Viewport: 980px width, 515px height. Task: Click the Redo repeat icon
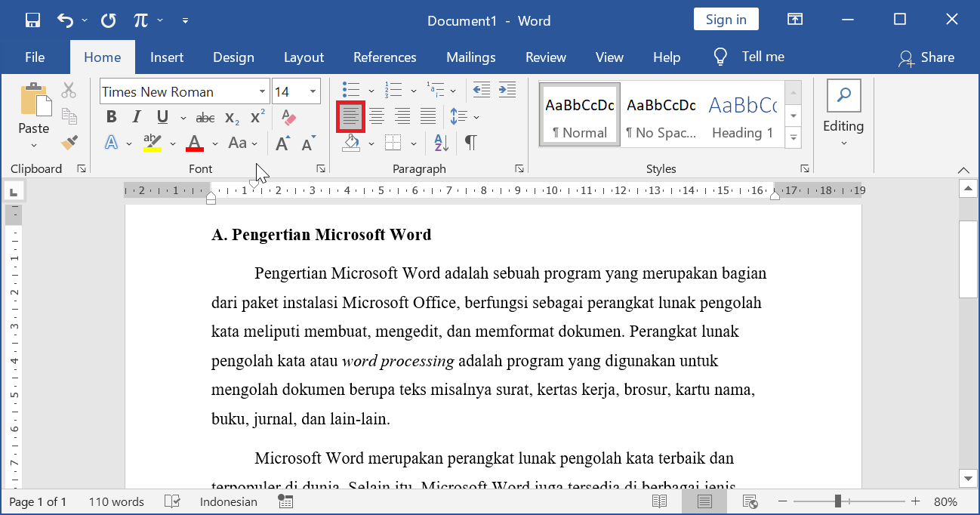(108, 20)
